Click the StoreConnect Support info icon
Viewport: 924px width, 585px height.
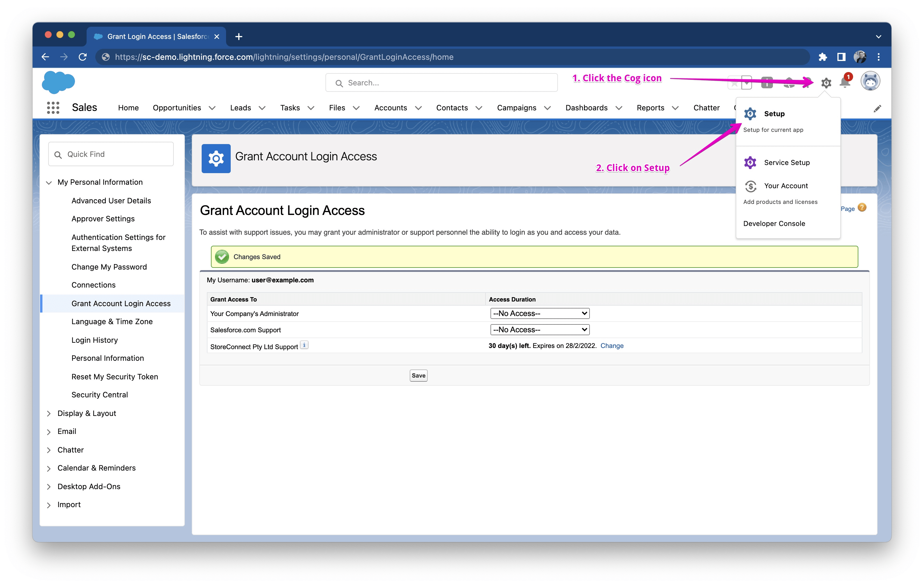coord(304,345)
